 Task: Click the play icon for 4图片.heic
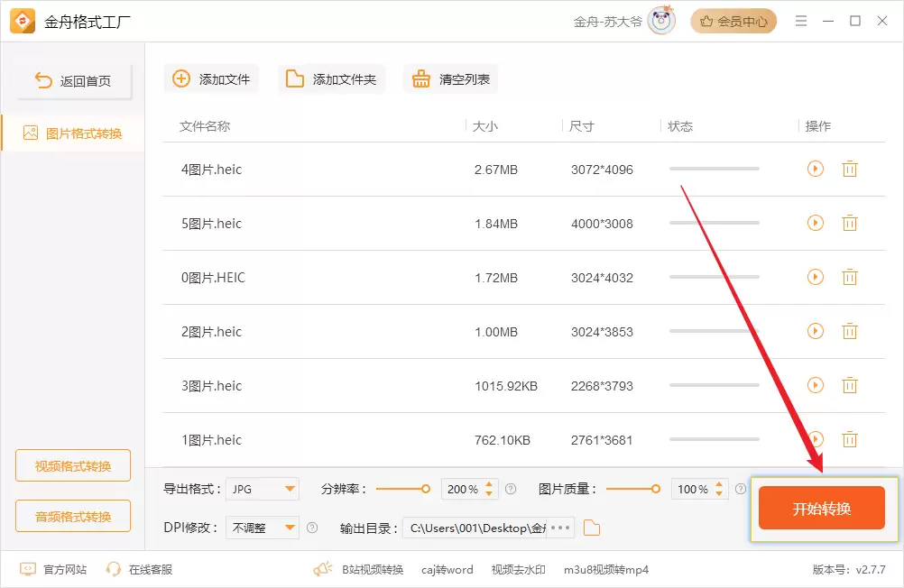[x=816, y=169]
